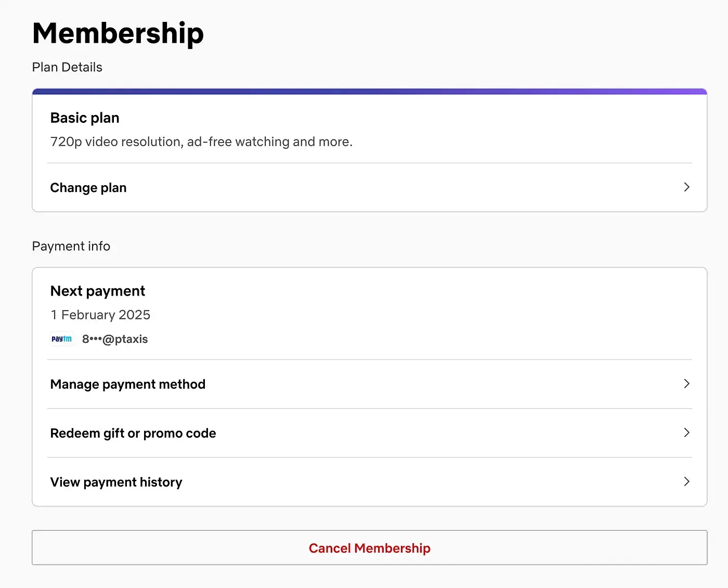Click the arrow beside Redeem gift or promo code
728x588 pixels.
click(686, 432)
